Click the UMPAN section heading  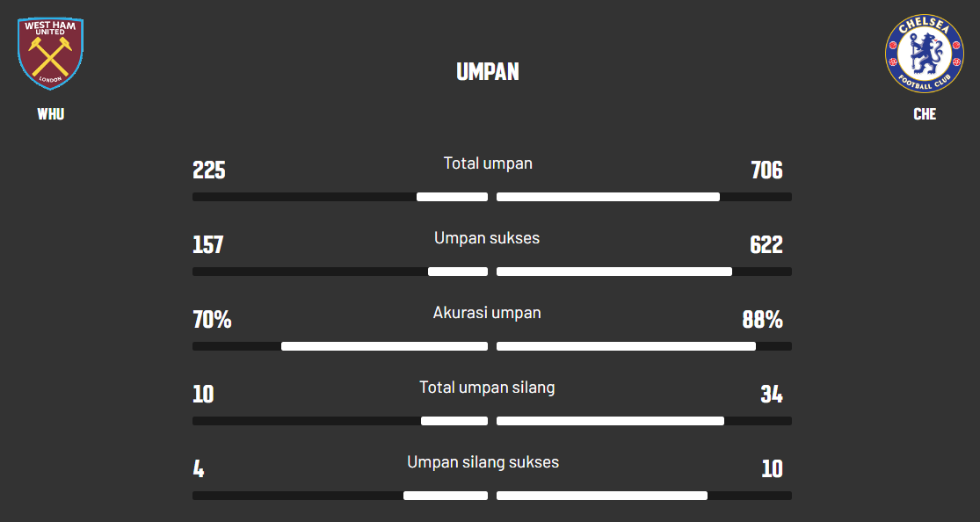coord(488,72)
